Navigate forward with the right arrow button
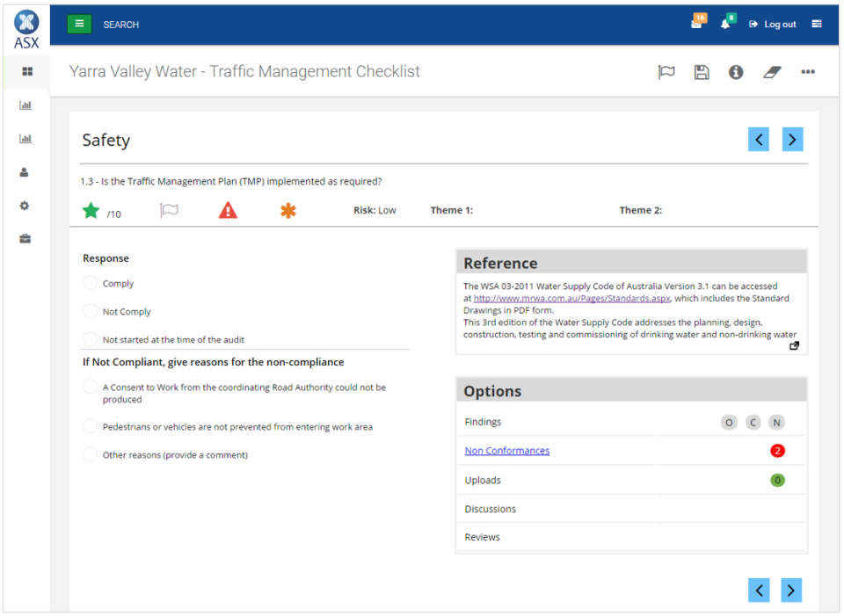The image size is (844, 616). (x=792, y=139)
